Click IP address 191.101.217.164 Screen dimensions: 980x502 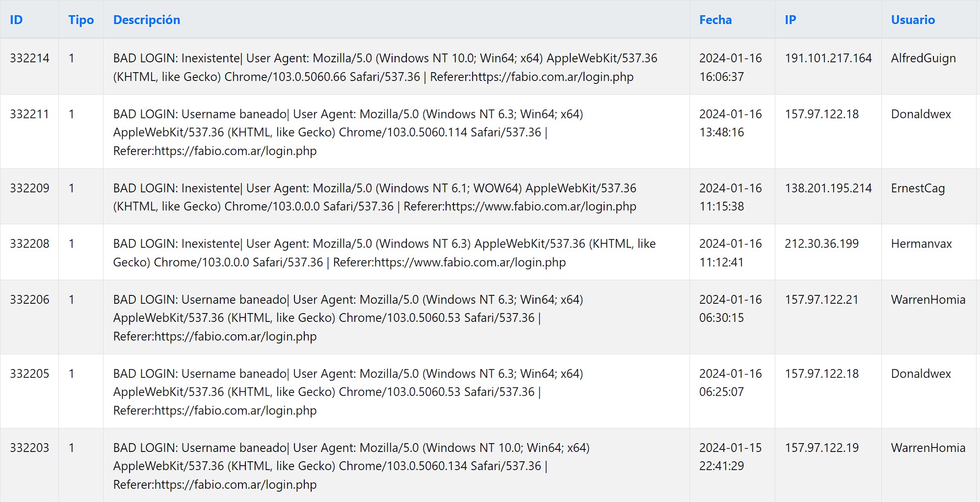828,58
